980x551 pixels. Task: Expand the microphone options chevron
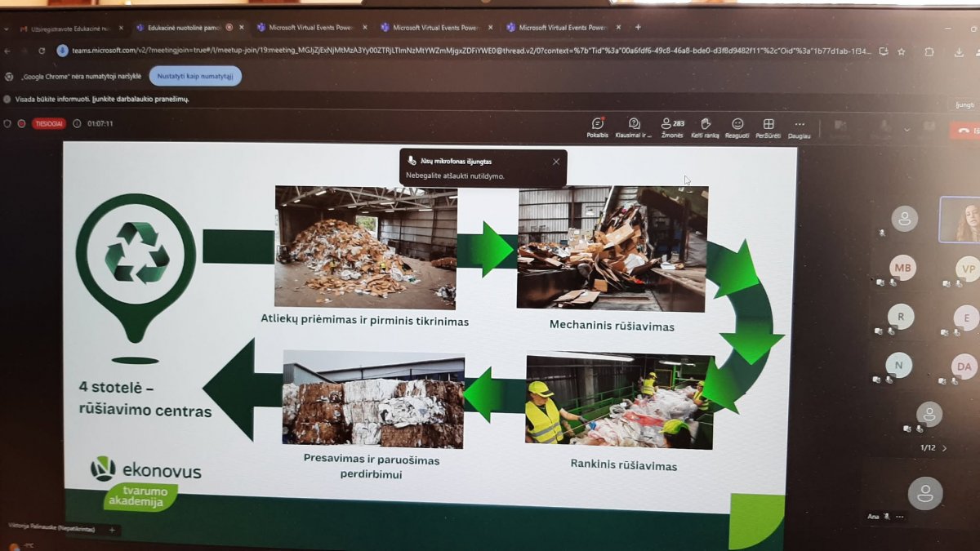tap(906, 129)
